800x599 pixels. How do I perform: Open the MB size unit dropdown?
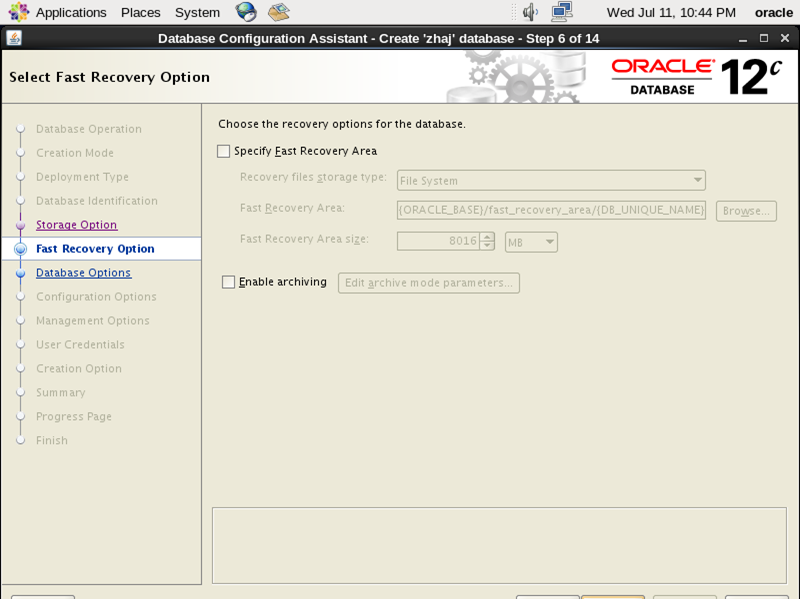pyautogui.click(x=531, y=242)
